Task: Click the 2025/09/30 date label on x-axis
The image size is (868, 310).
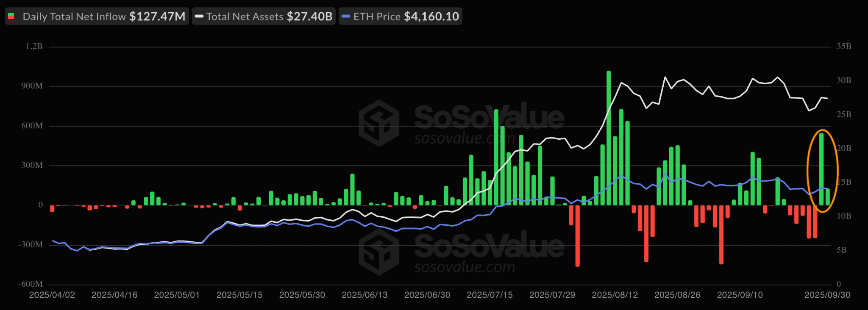Action: [827, 295]
